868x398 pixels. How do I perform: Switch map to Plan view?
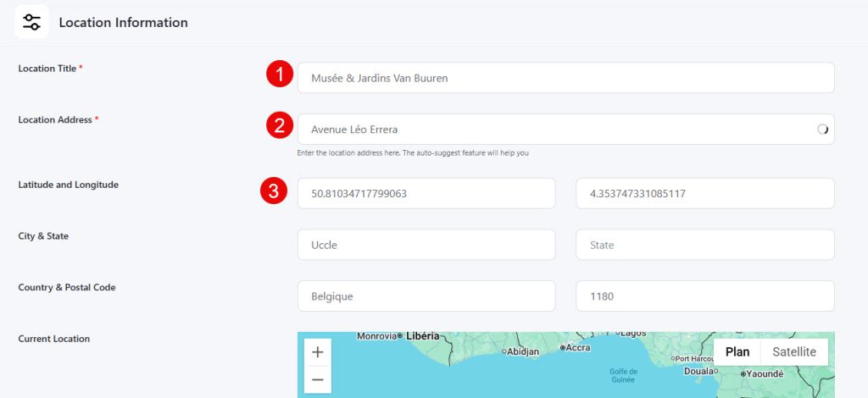pyautogui.click(x=737, y=351)
